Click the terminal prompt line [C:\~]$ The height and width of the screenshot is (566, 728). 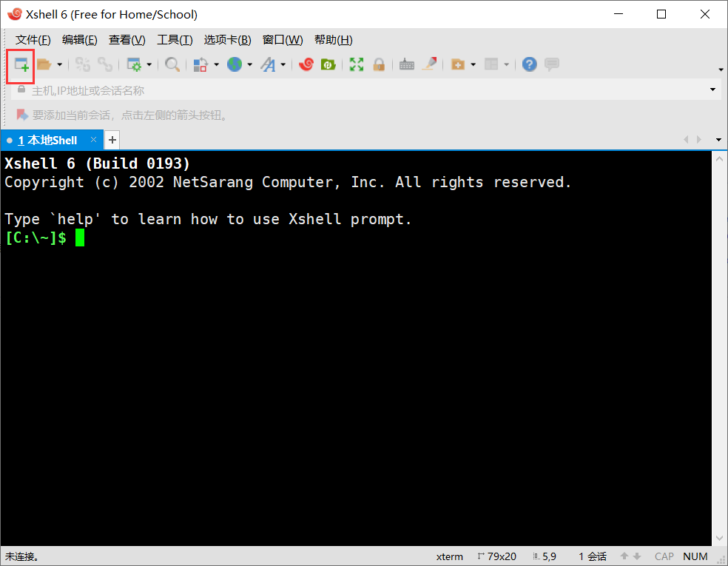point(36,237)
